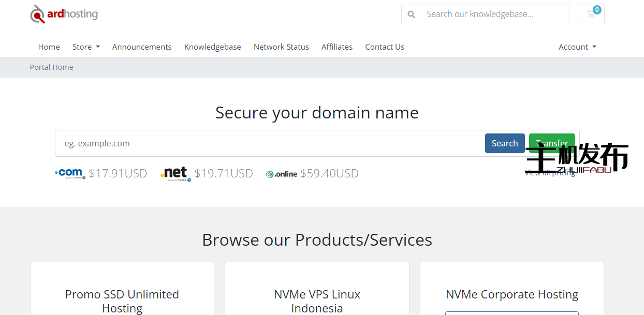Open the shopping cart icon
The image size is (644, 315).
pos(591,14)
